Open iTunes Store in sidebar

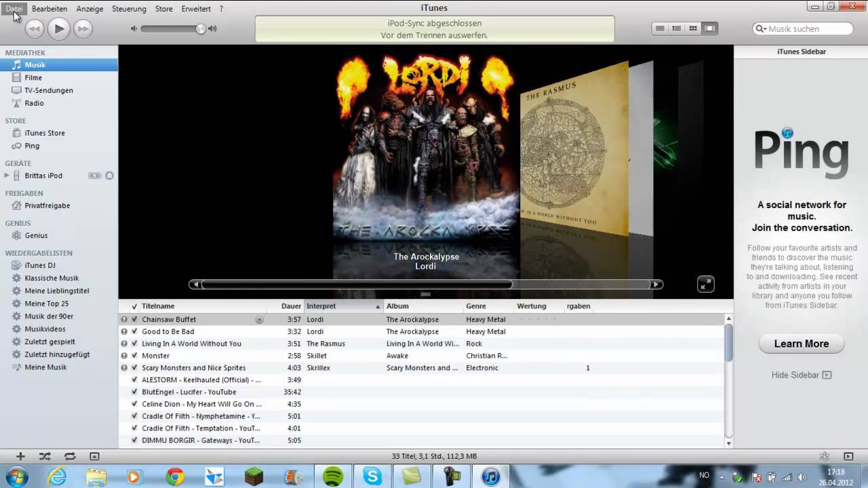pyautogui.click(x=45, y=133)
